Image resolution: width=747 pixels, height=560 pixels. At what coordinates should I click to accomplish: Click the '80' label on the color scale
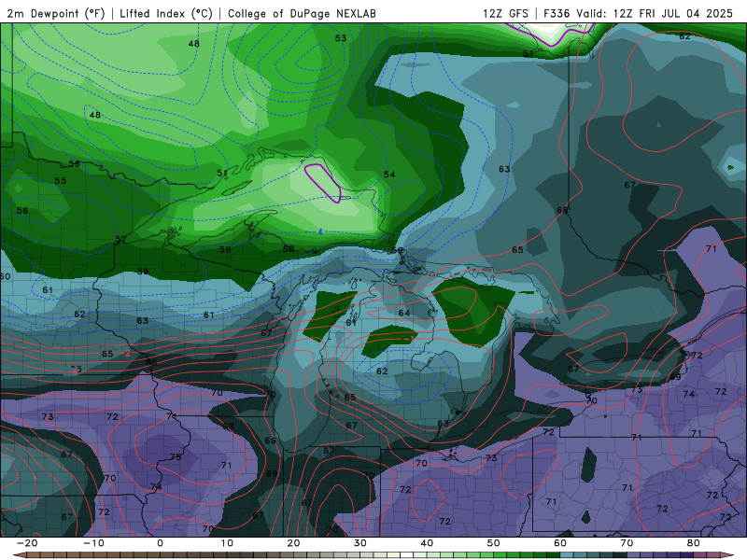[x=694, y=543]
